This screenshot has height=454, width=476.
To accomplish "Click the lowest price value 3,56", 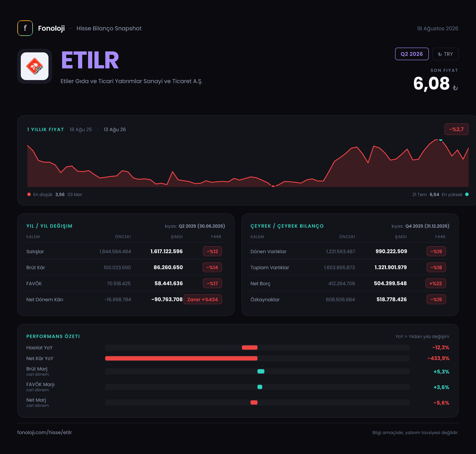I will pyautogui.click(x=60, y=195).
